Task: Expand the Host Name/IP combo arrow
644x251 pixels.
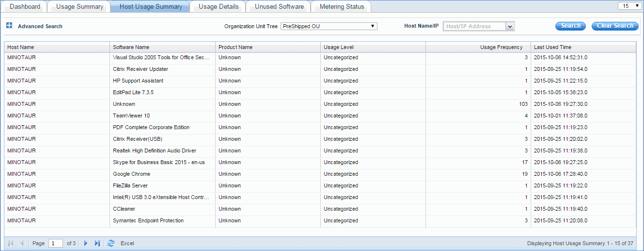Action: [x=510, y=27]
